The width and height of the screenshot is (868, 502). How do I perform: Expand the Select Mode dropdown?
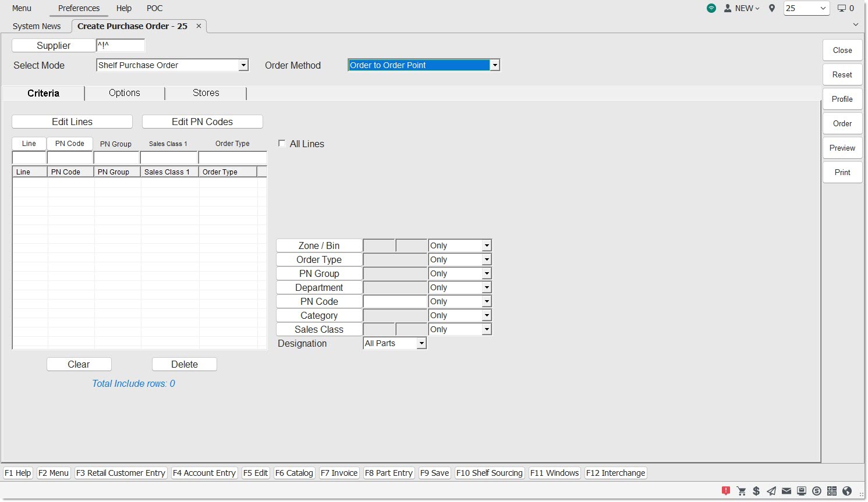(x=243, y=65)
